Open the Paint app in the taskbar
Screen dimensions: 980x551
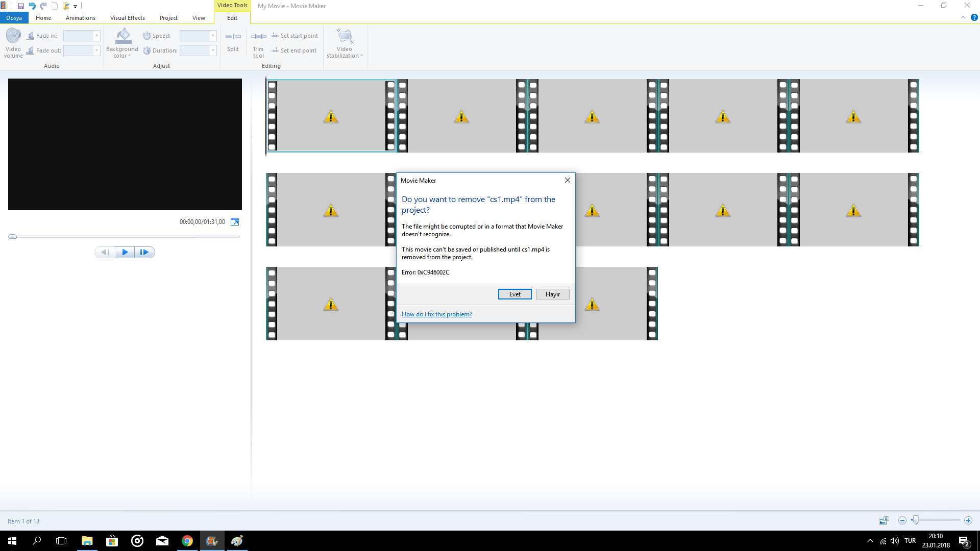coord(237,541)
